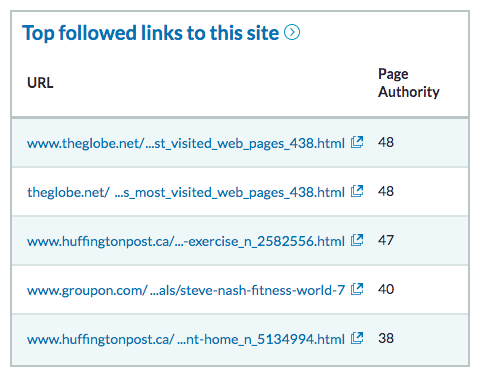The width and height of the screenshot is (478, 377).
Task: Open external icon beside nt-home_n_5134994.html link
Action: click(x=357, y=338)
